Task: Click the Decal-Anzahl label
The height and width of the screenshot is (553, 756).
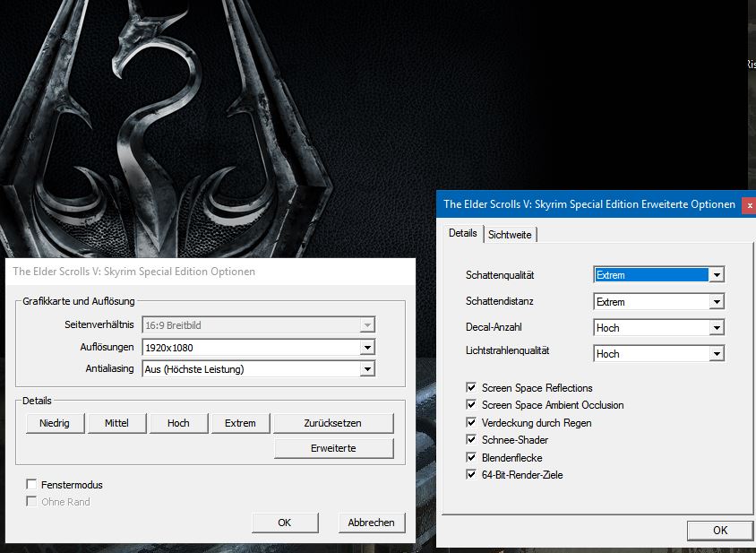Action: pyautogui.click(x=494, y=327)
